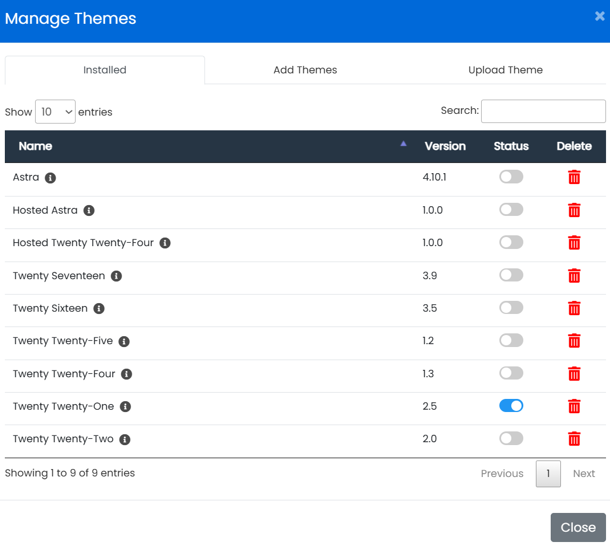Image resolution: width=610 pixels, height=547 pixels.
Task: Delete the Twenty Twenty-Two theme
Action: [574, 438]
